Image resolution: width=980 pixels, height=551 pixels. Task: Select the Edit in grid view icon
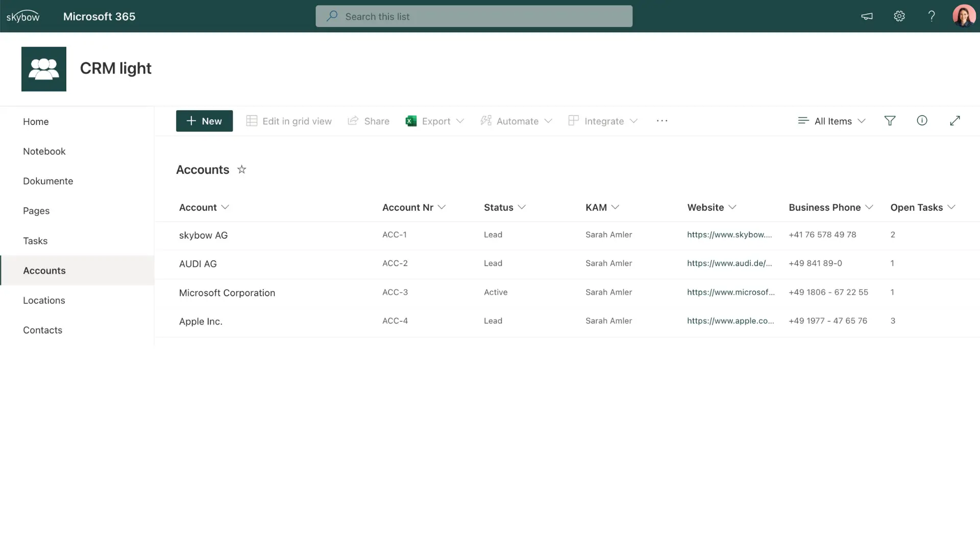[251, 121]
